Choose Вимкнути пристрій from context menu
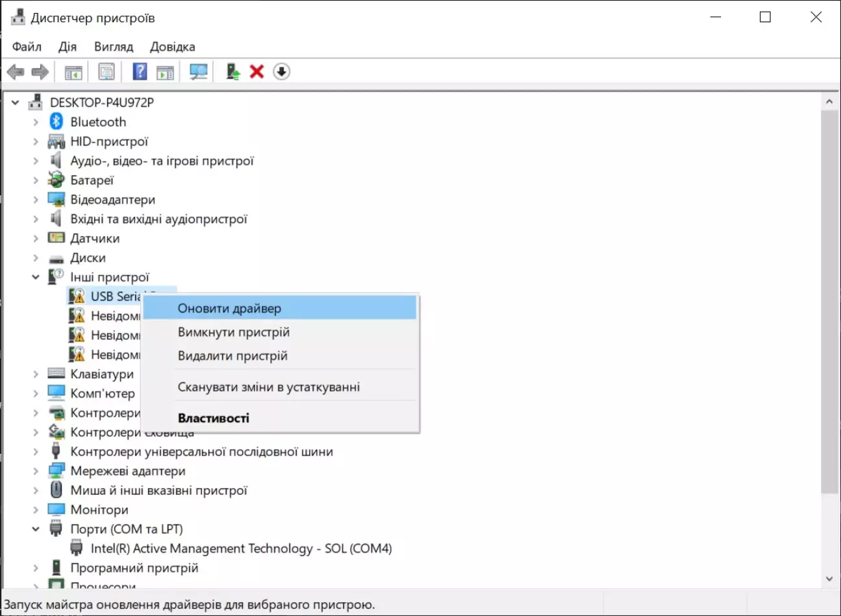 [234, 333]
